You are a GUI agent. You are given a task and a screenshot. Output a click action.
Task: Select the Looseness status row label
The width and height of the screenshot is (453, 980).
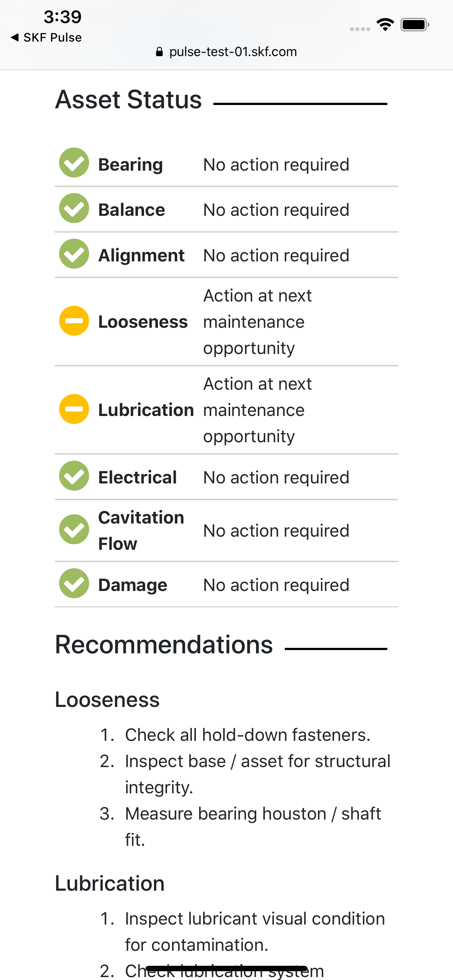click(143, 322)
